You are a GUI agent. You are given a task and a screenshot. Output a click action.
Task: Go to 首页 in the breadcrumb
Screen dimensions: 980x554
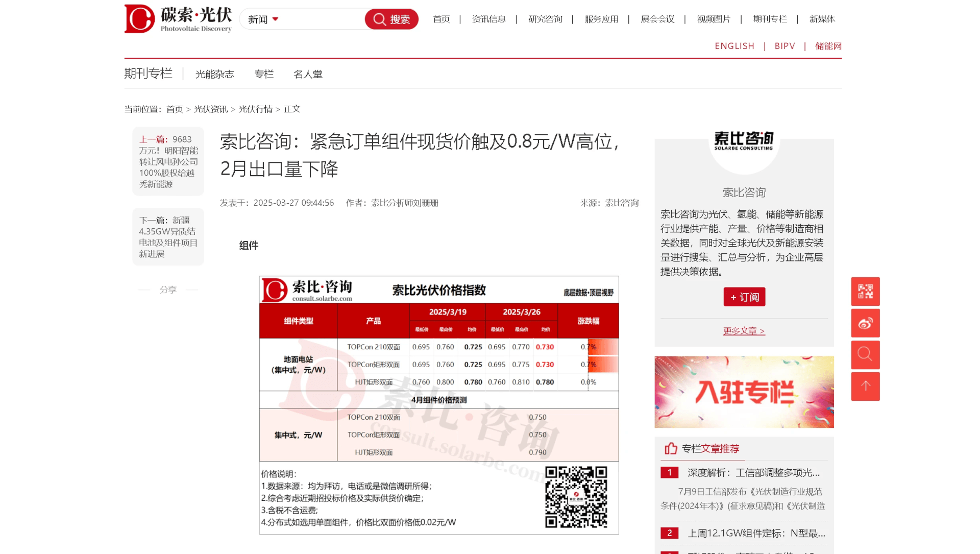click(x=175, y=109)
